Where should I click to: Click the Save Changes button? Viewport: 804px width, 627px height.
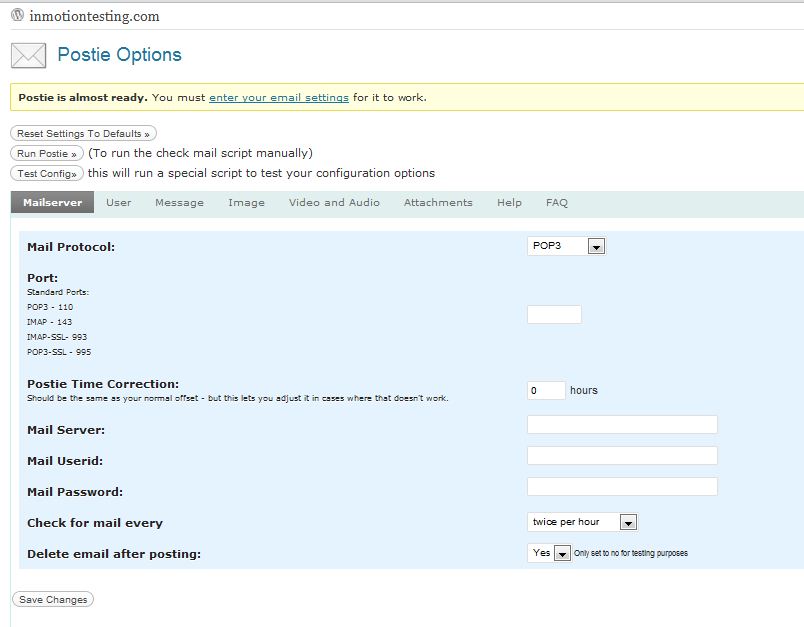(x=52, y=599)
